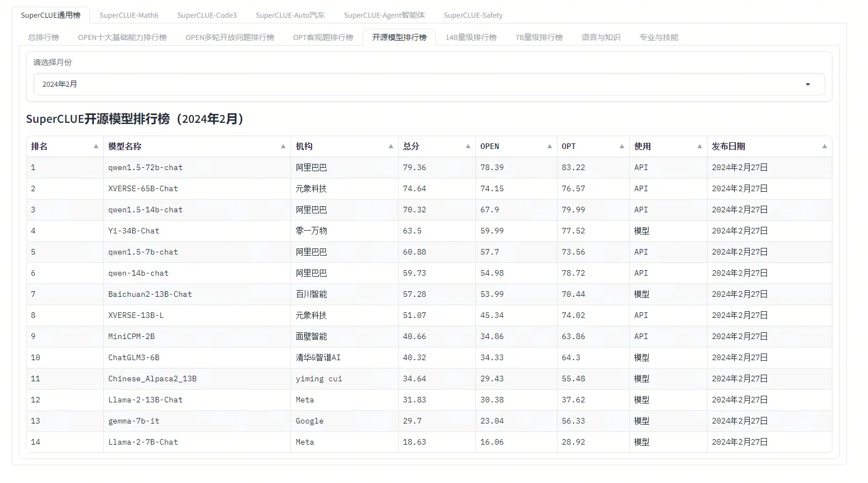Select 开源模型排行榜 sub-tab
Viewport: 868px width, 483px height.
tap(399, 37)
